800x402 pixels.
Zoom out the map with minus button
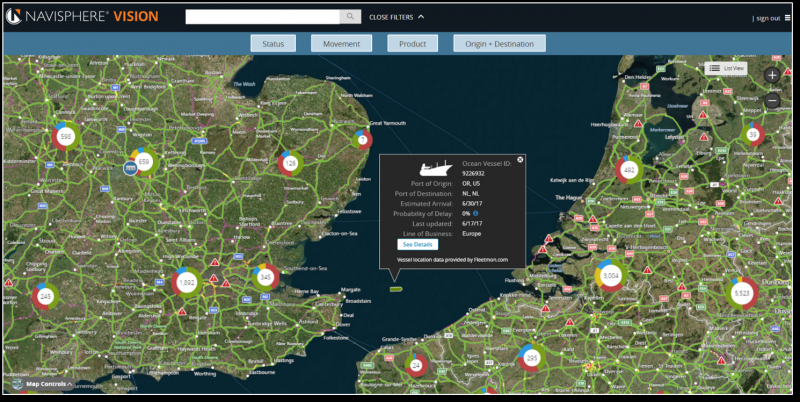click(x=772, y=100)
